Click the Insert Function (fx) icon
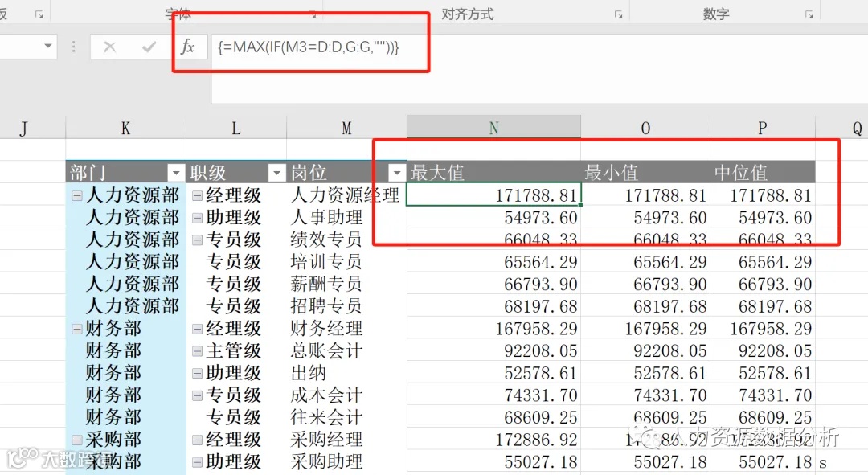 click(189, 47)
